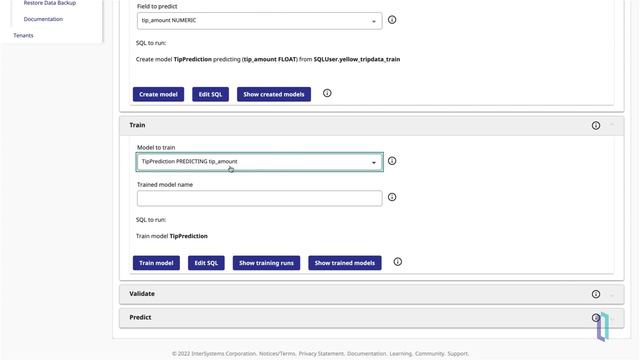Expand the Predict section
This screenshot has height=360, width=640.
point(371,318)
